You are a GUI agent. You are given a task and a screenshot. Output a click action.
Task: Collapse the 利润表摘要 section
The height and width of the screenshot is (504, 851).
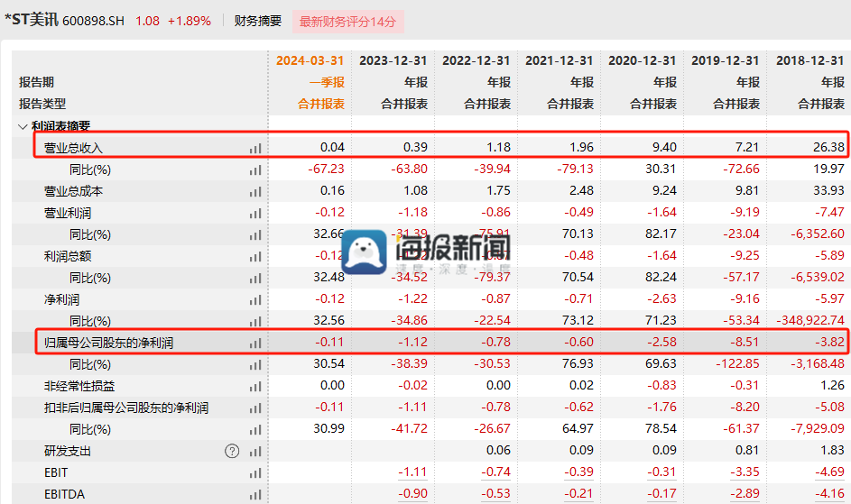[x=23, y=126]
